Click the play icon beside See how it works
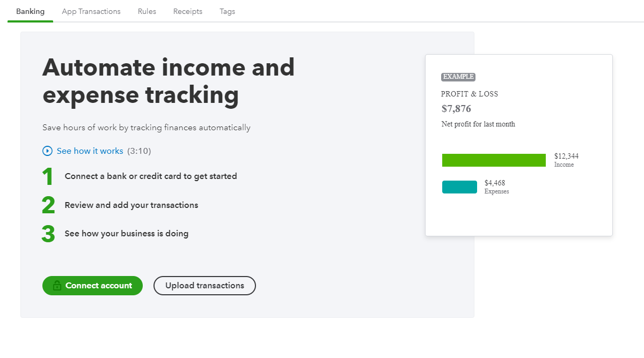Screen dimensions: 644x358 (x=47, y=151)
